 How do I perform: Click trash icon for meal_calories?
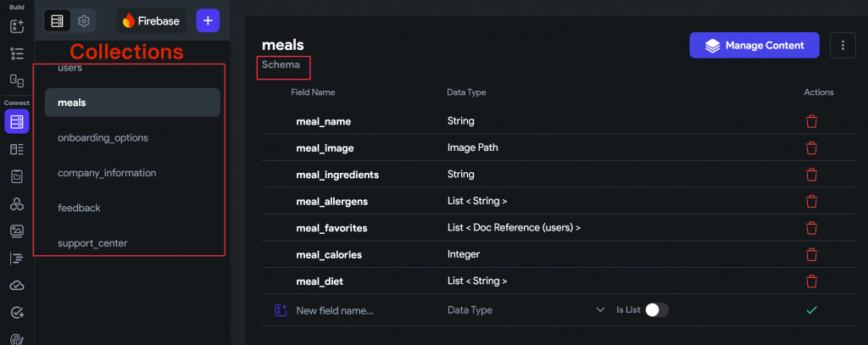click(x=811, y=254)
